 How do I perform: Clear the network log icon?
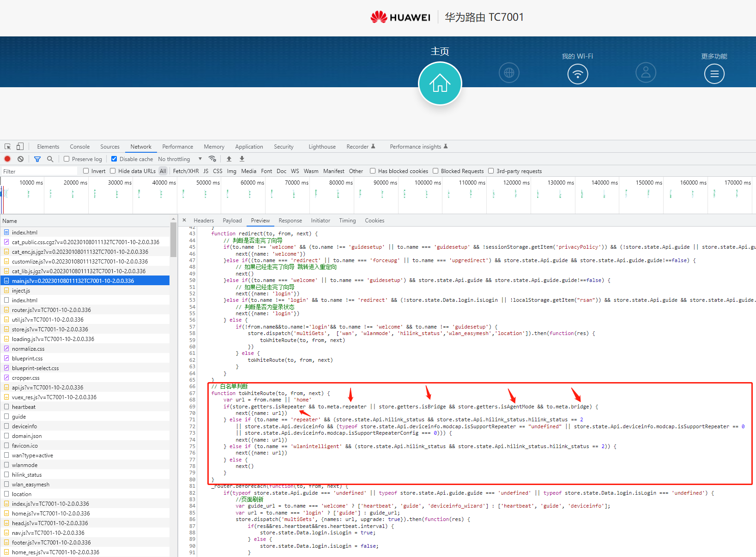(x=20, y=159)
